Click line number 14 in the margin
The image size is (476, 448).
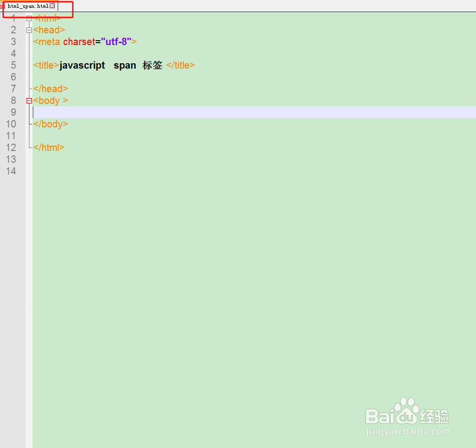(11, 171)
